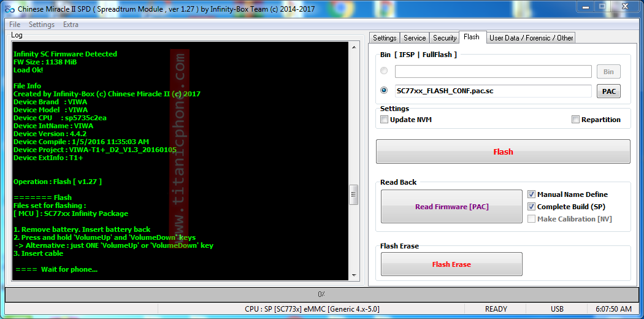Enable the Update NVM checkbox
Image resolution: width=644 pixels, height=319 pixels.
385,120
